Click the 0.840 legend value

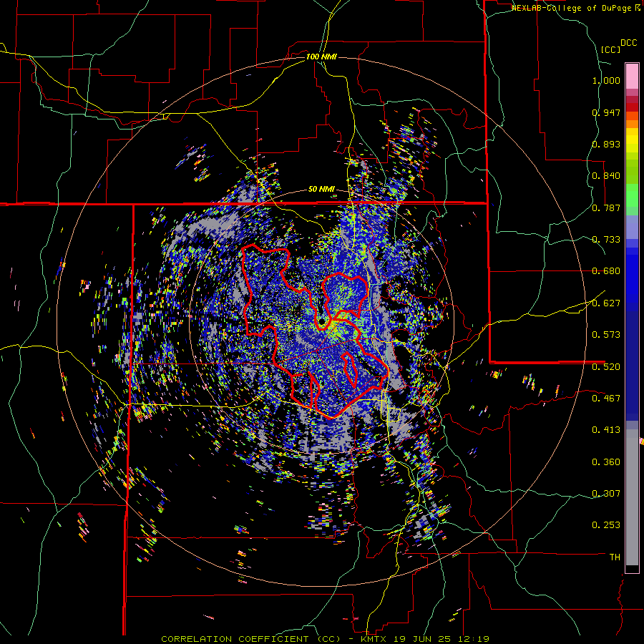(606, 176)
